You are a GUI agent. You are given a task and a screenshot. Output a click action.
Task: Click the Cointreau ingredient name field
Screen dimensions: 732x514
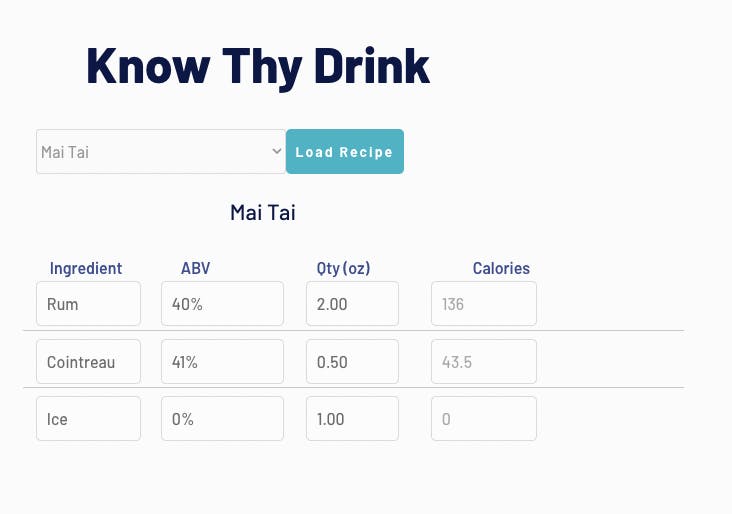click(x=88, y=362)
